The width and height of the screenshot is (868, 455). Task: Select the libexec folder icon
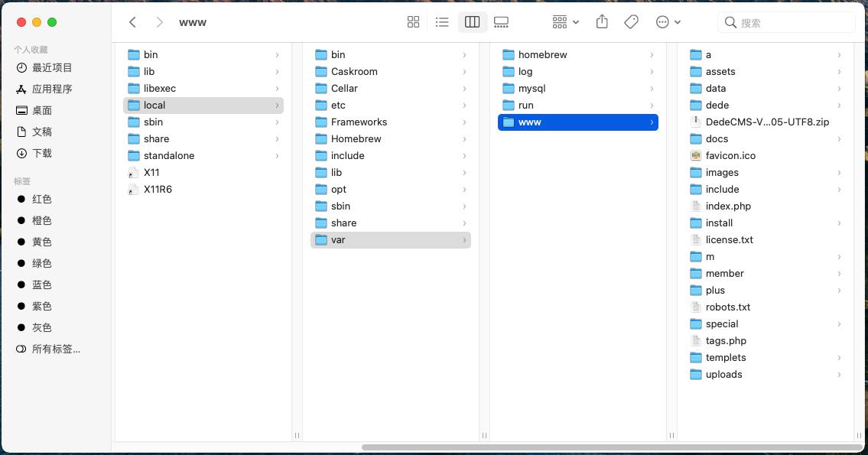[x=133, y=89]
